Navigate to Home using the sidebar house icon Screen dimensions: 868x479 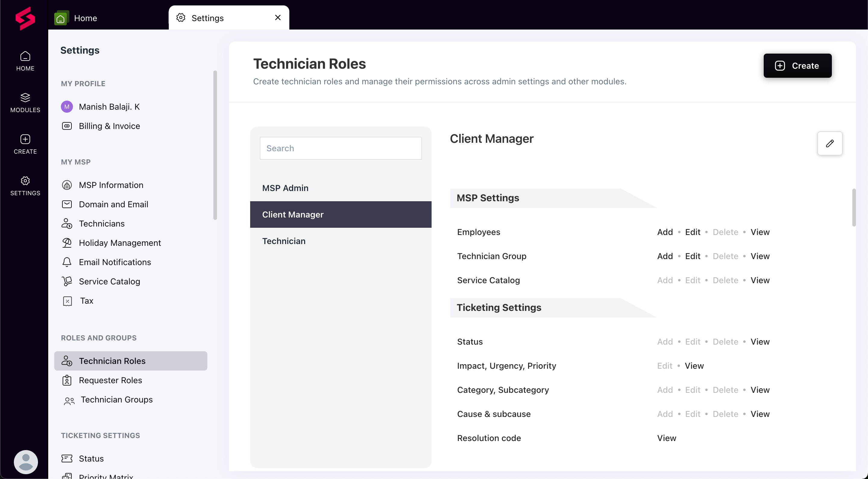tap(25, 61)
